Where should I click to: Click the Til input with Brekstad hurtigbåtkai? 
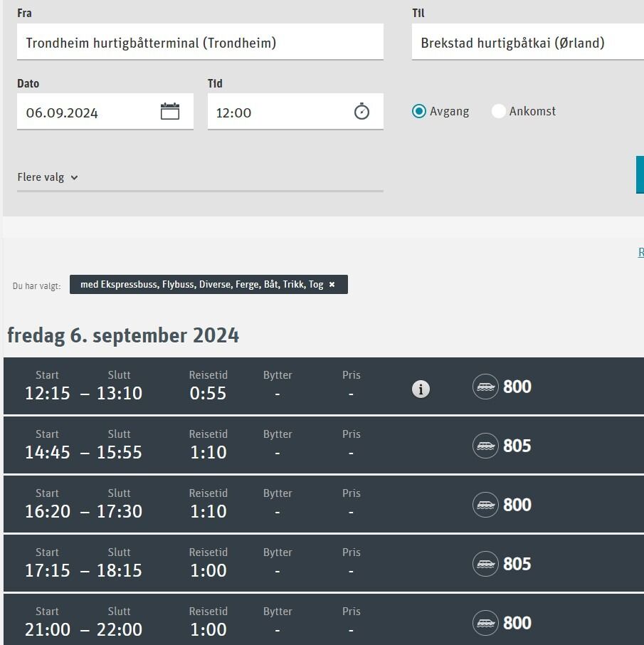527,42
